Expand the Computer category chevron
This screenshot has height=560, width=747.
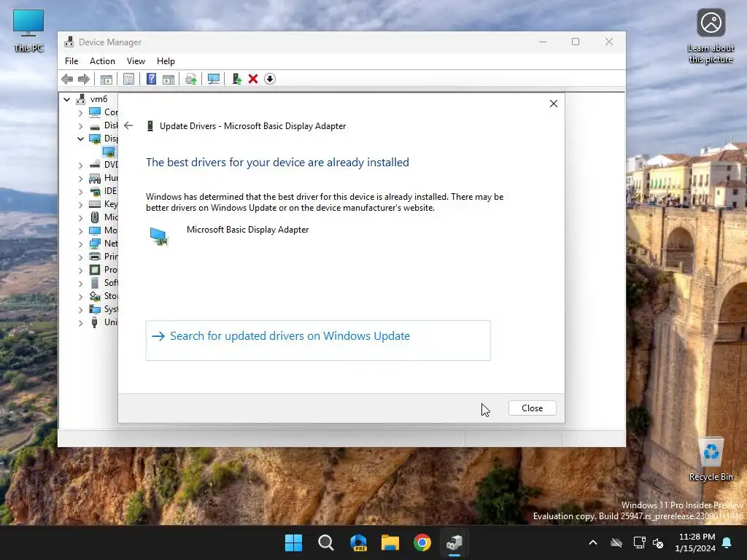click(x=80, y=112)
